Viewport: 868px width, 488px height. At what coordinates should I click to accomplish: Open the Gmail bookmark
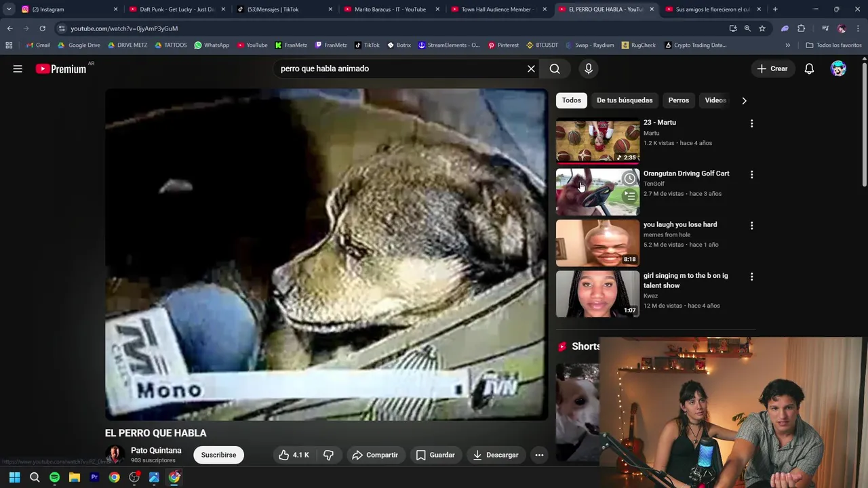pyautogui.click(x=38, y=45)
